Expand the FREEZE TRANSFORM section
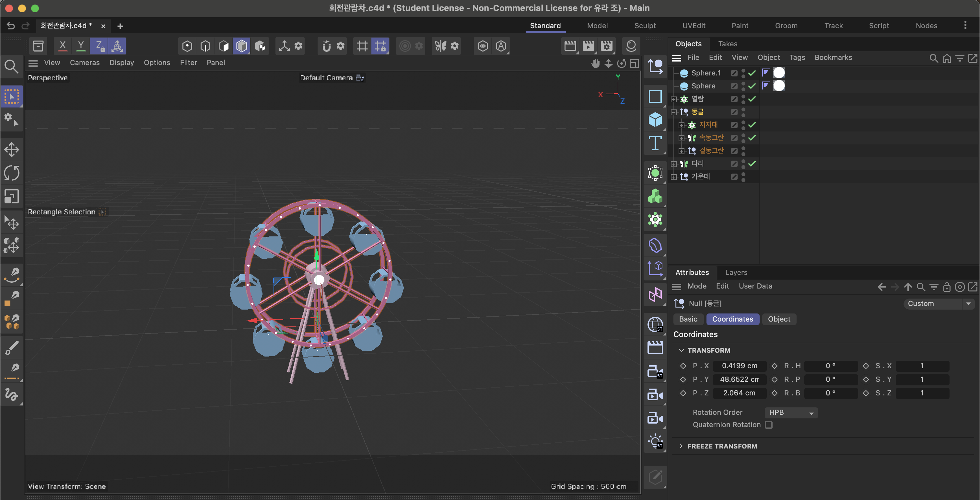The image size is (980, 500). (x=681, y=446)
